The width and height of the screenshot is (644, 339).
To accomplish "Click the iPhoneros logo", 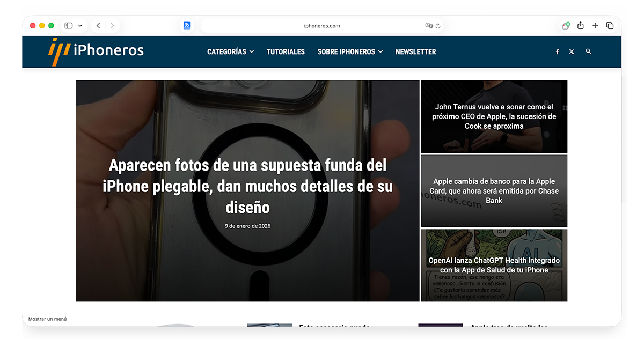I will tap(97, 50).
